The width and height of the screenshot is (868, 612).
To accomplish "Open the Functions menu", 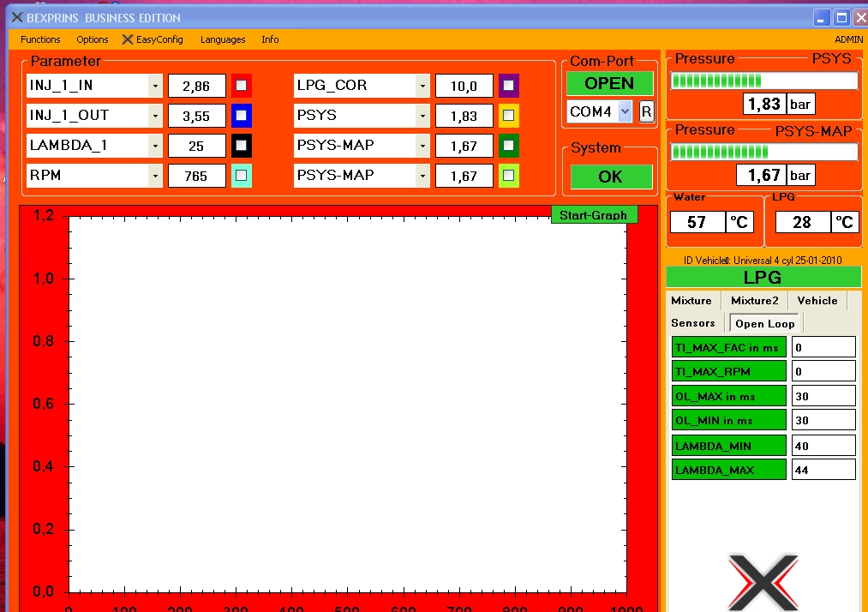I will point(40,39).
